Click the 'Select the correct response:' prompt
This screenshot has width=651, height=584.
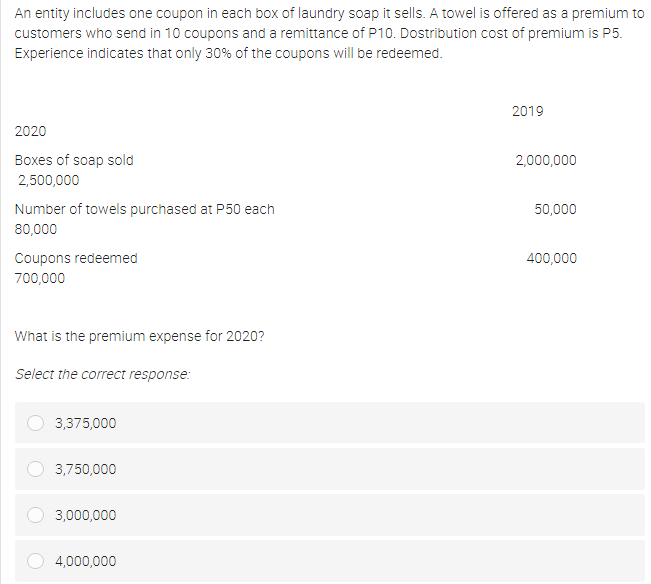[x=103, y=374]
